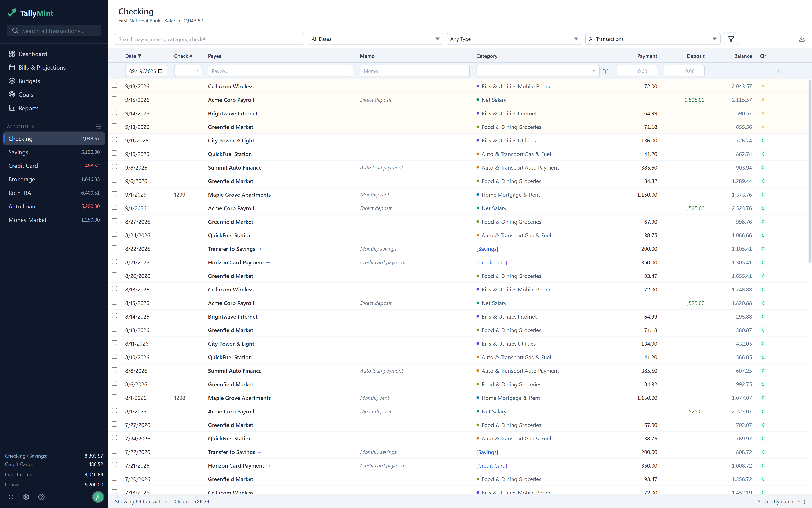Sort by the Payment column header
812x508 pixels.
click(647, 56)
